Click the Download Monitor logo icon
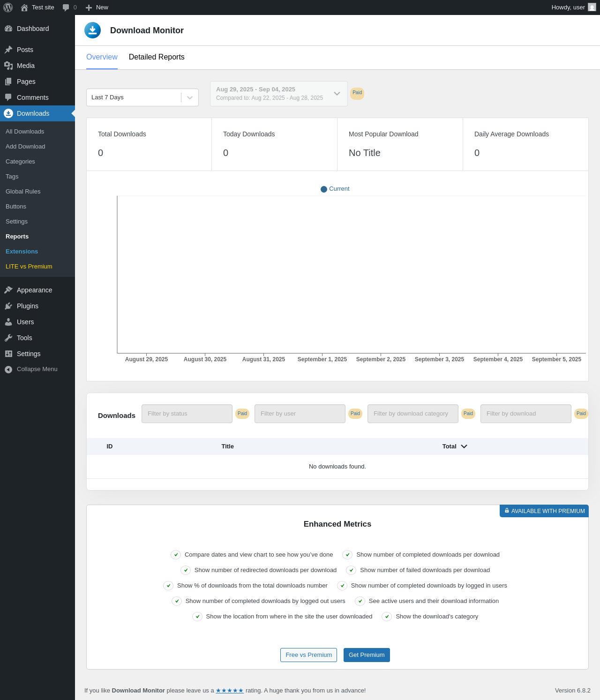 (x=93, y=30)
